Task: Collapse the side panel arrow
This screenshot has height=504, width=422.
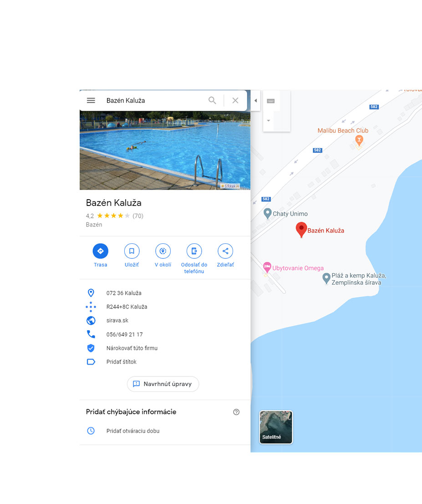Action: (256, 101)
